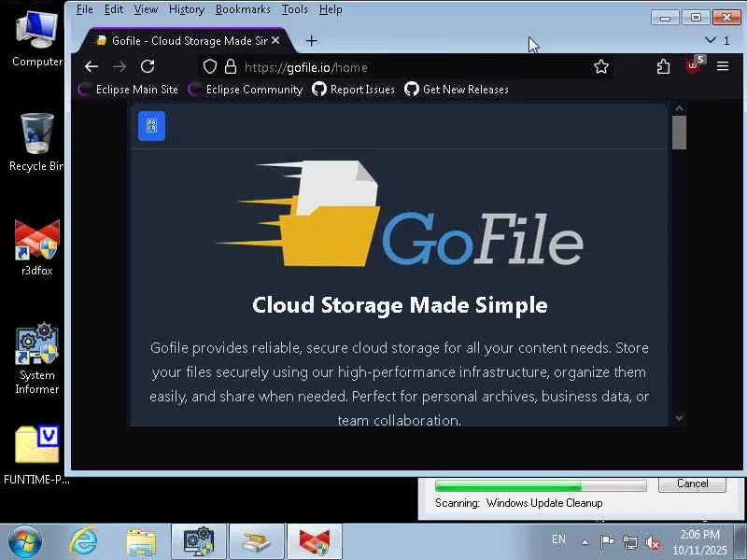747x560 pixels.
Task: View site security via the padlock icon
Action: coord(231,66)
